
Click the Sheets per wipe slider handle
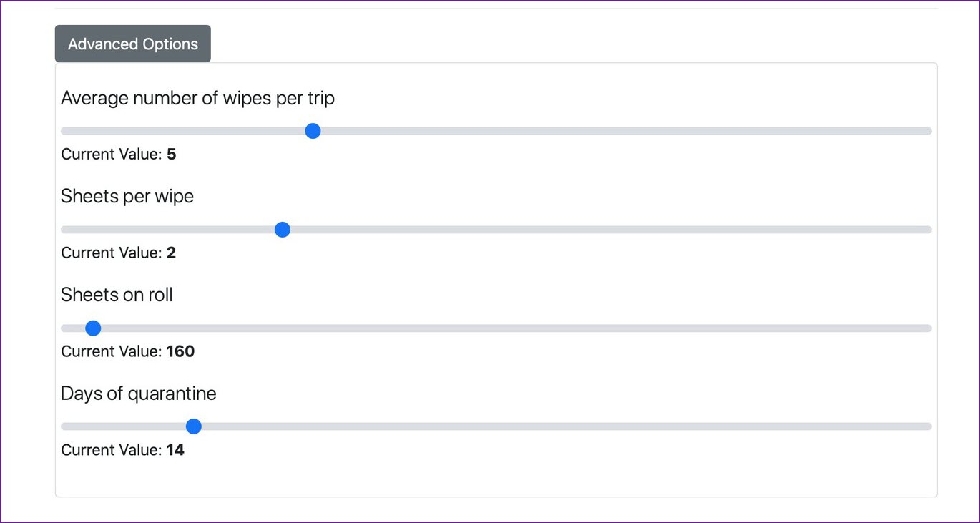point(283,230)
